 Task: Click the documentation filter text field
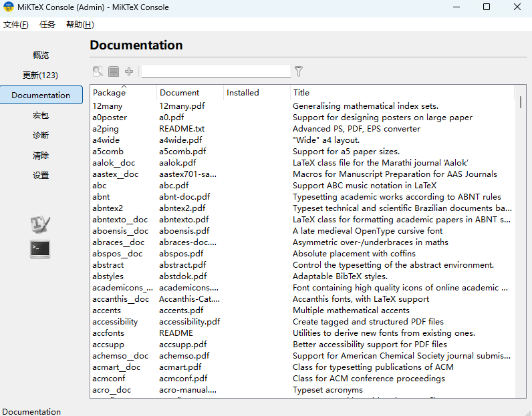click(216, 71)
